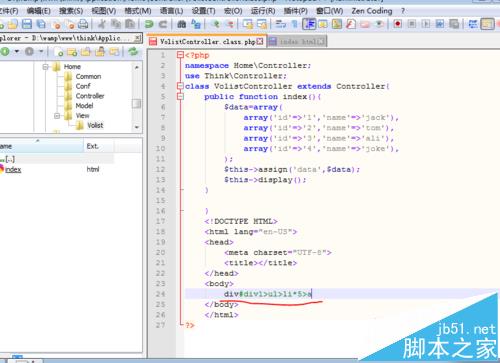Click the Close file toolbar icon
The image size is (500, 363).
(x=57, y=24)
